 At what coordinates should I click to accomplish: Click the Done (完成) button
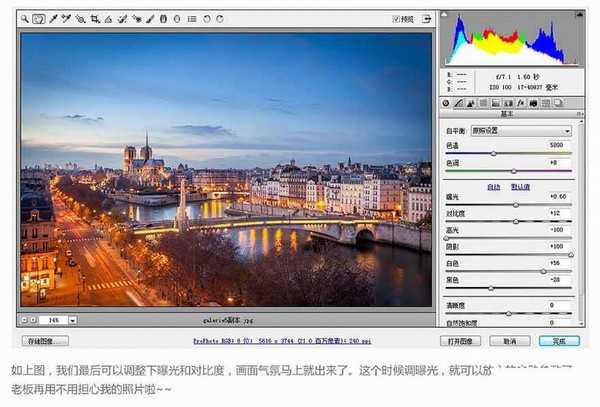(x=559, y=341)
